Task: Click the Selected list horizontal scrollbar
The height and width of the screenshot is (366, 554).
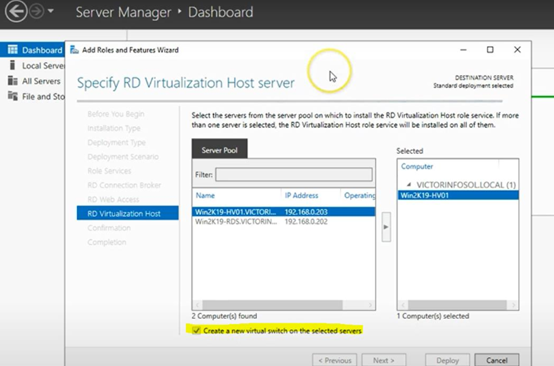Action: click(457, 305)
